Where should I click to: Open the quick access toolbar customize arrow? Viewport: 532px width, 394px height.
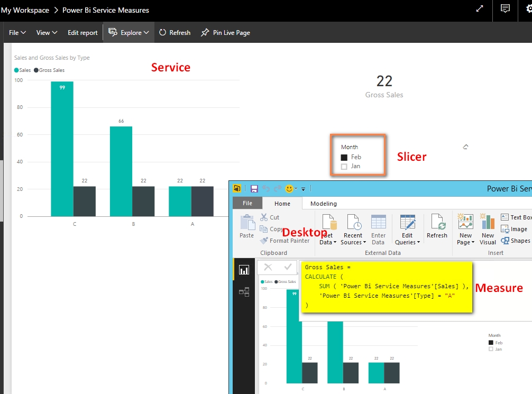(x=304, y=189)
